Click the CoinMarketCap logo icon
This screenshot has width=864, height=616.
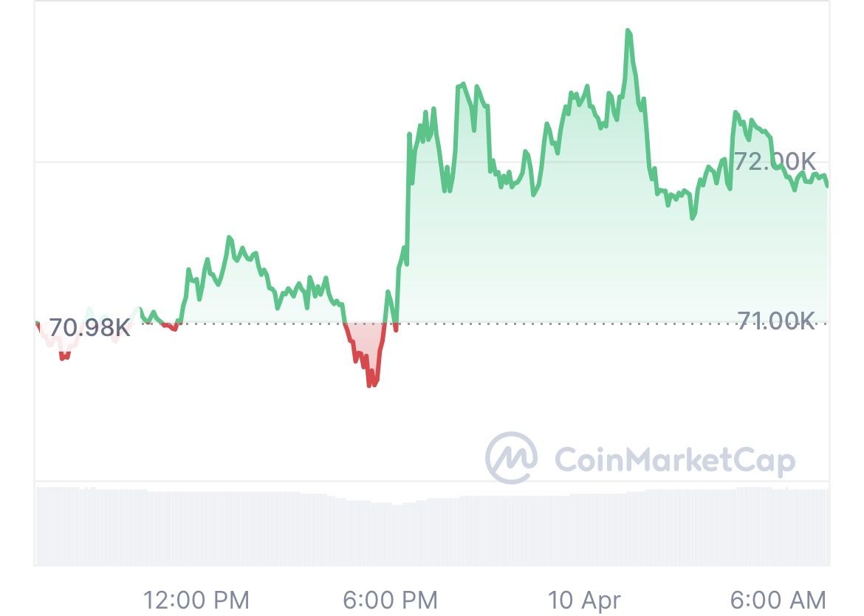[511, 458]
